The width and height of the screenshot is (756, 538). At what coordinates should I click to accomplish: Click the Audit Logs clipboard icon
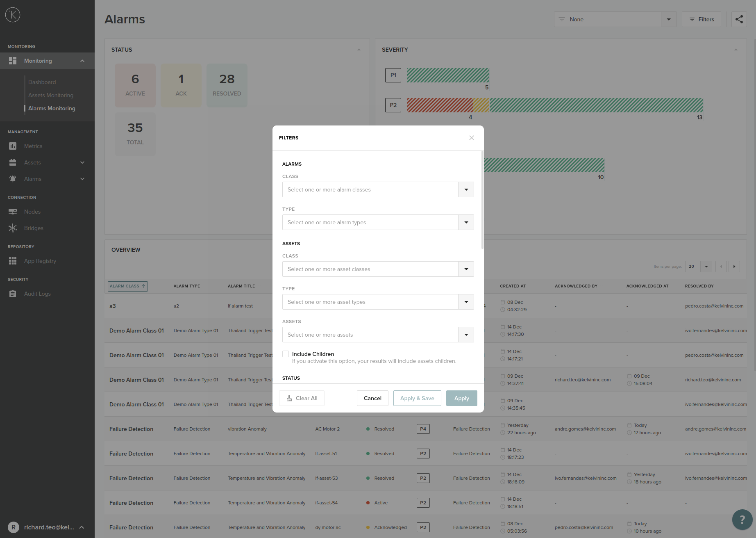click(x=13, y=294)
